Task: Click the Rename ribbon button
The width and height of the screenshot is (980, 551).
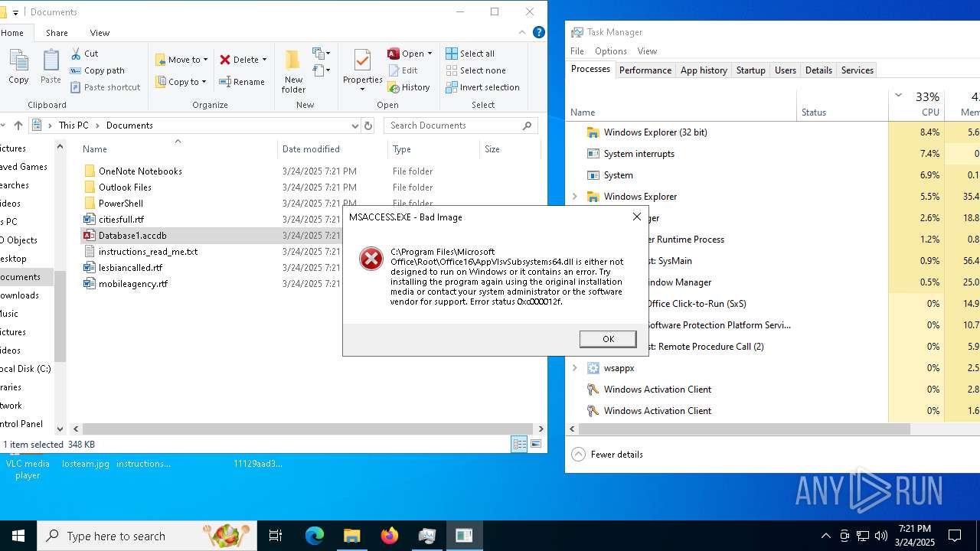Action: click(x=242, y=82)
